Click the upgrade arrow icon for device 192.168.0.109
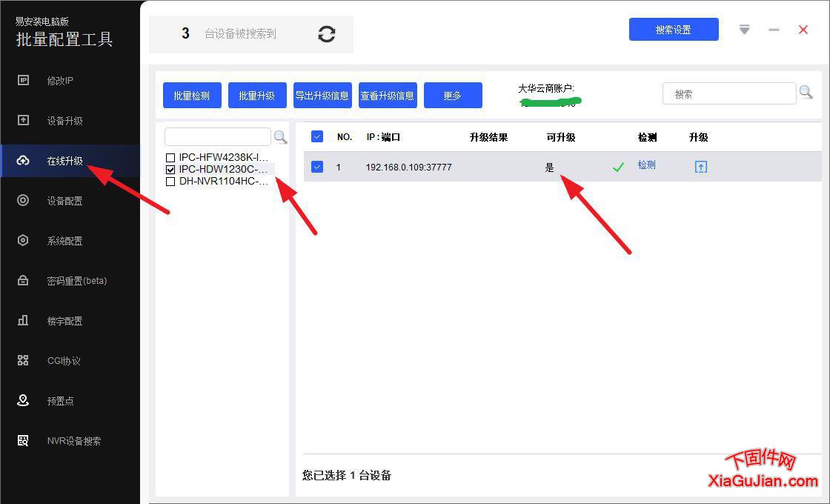The width and height of the screenshot is (830, 504). click(700, 167)
